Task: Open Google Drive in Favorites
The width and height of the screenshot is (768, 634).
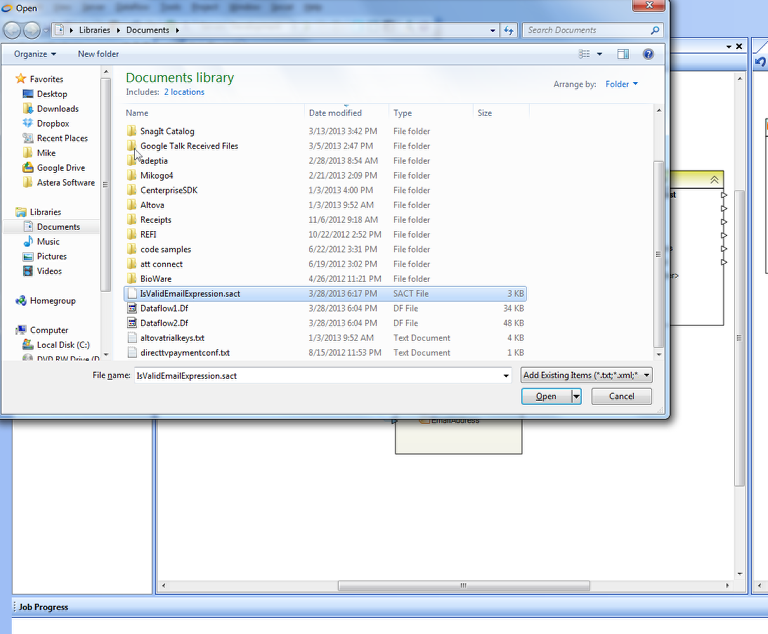Action: [x=60, y=168]
